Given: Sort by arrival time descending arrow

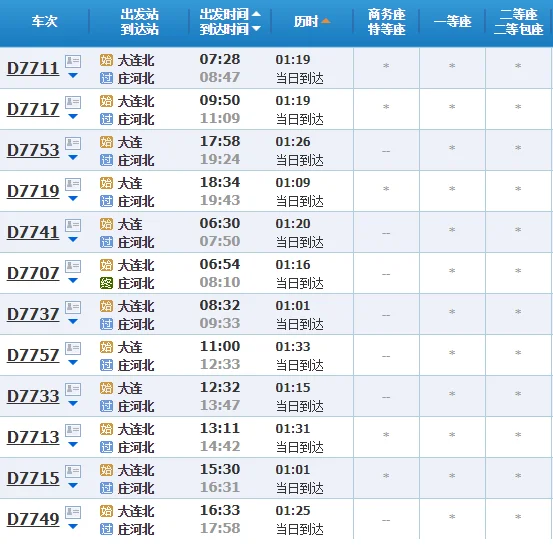Looking at the screenshot, I should pyautogui.click(x=256, y=28).
